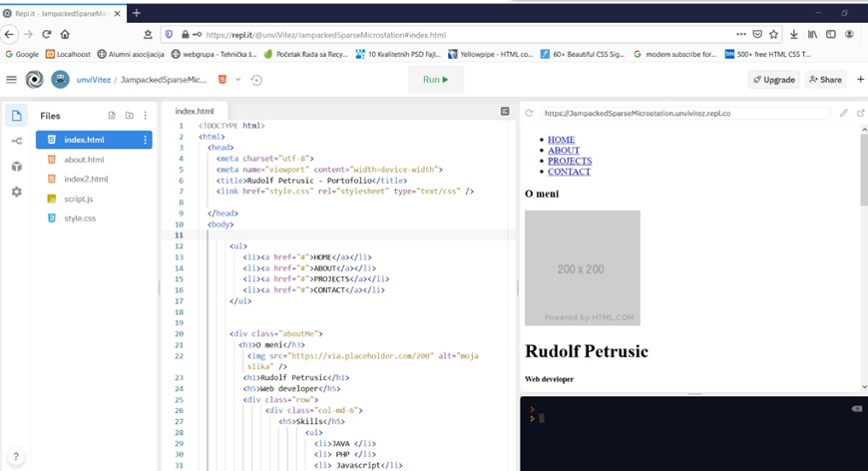Open browser Downloads icon
Screen dimensions: 868x471
[x=794, y=34]
